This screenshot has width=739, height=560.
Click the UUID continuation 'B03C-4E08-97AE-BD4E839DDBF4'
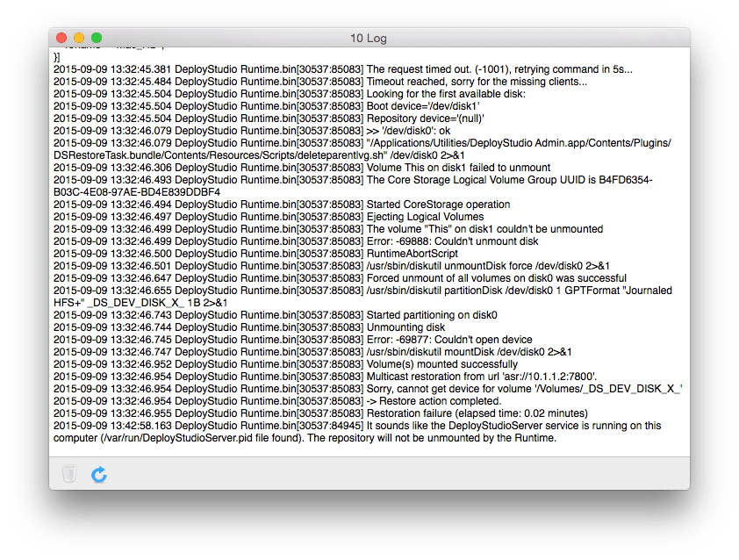[137, 192]
